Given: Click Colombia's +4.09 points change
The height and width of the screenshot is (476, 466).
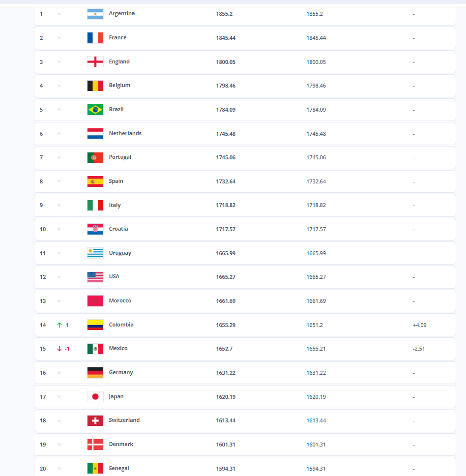Looking at the screenshot, I should (x=420, y=325).
